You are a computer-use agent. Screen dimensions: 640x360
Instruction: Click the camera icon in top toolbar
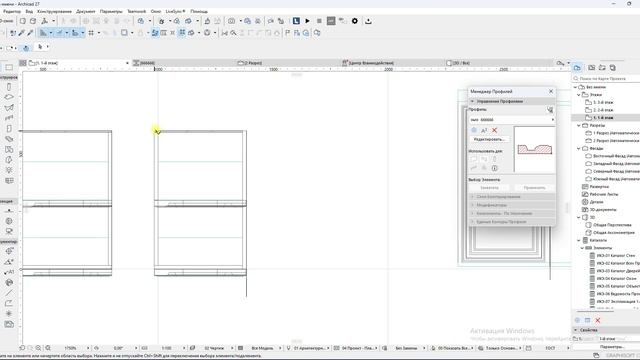(x=231, y=21)
